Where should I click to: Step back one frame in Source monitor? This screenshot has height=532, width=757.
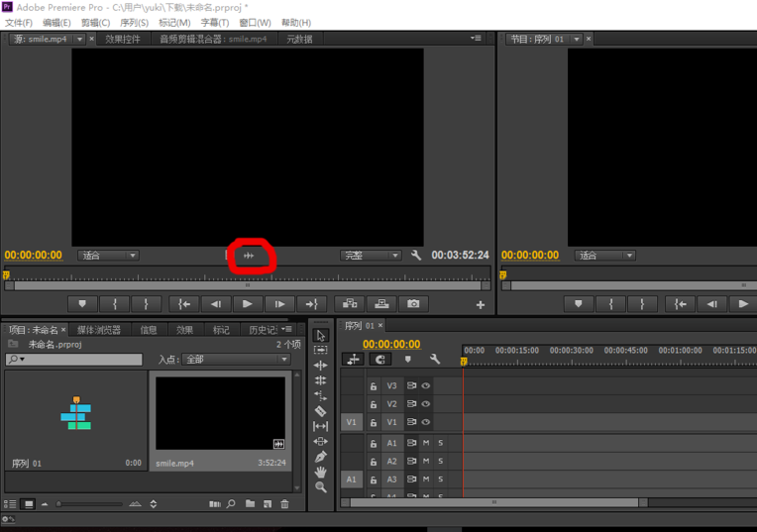(x=216, y=304)
